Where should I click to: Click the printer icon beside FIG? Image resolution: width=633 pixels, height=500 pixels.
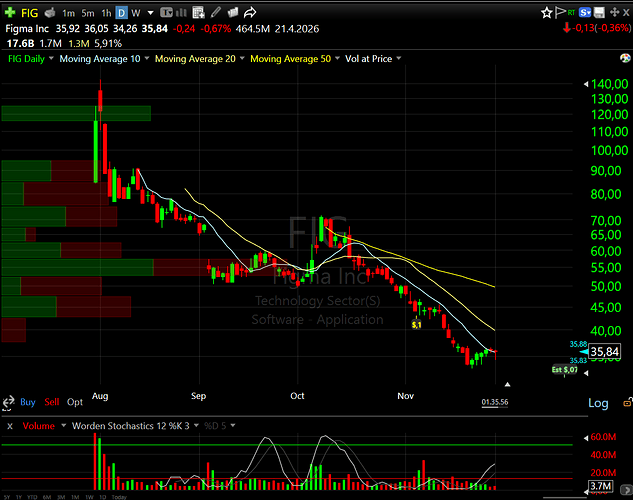click(50, 13)
